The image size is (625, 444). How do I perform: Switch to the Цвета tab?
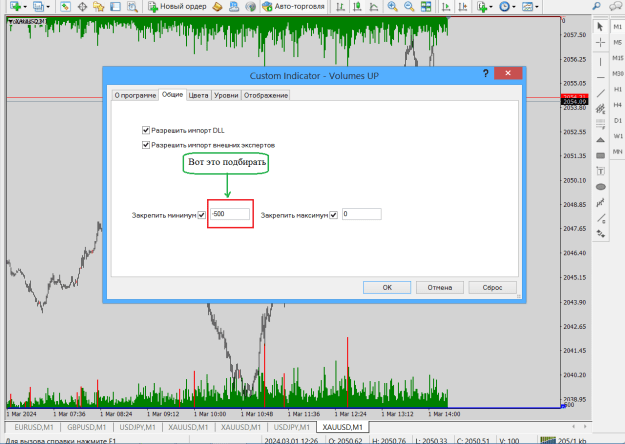pos(199,95)
